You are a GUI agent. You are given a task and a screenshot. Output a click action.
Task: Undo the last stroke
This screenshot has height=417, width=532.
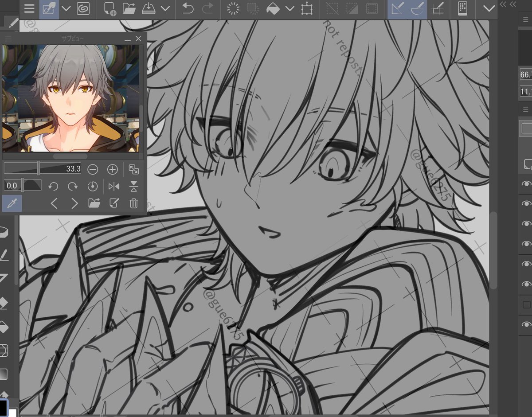[x=188, y=9]
